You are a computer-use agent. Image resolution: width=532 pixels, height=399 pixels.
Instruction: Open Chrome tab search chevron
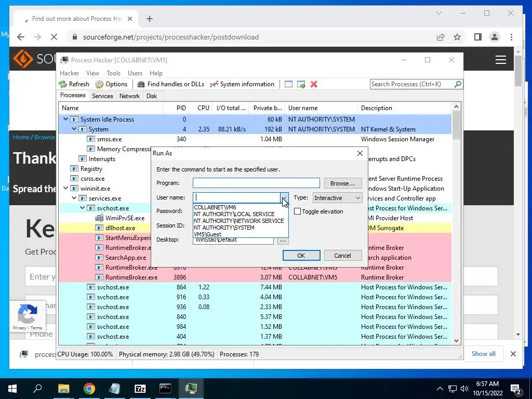(438, 13)
